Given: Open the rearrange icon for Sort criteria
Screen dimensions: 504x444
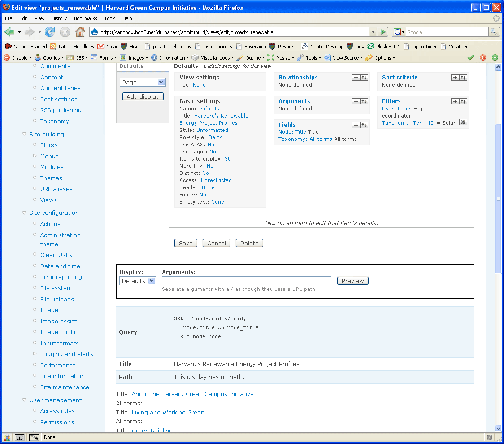Looking at the screenshot, I should pyautogui.click(x=464, y=77).
